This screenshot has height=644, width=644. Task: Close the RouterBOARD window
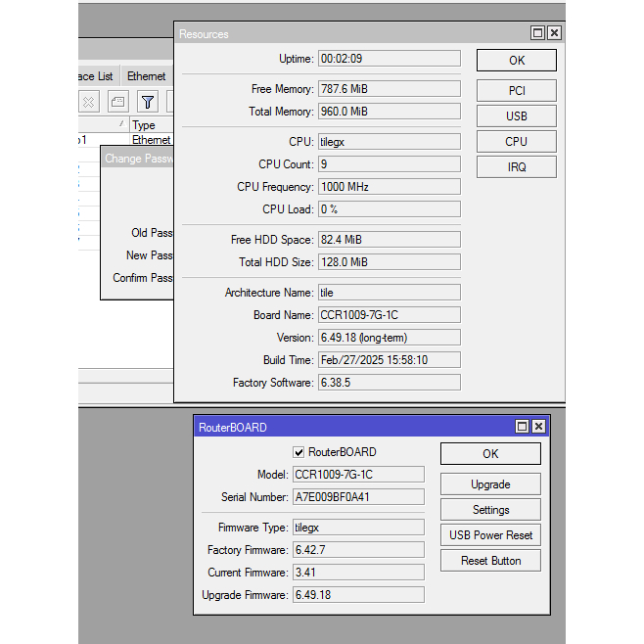point(538,427)
